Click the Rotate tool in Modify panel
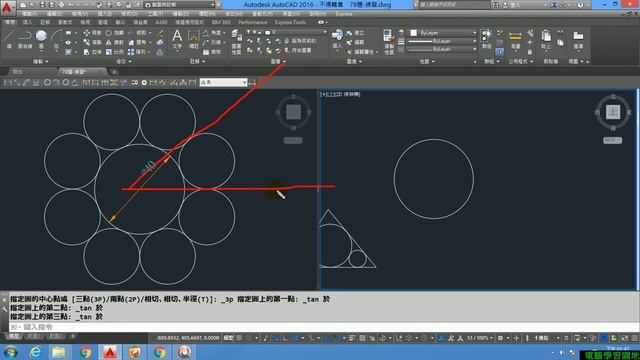Screen dimensions: 640x360 [115, 33]
